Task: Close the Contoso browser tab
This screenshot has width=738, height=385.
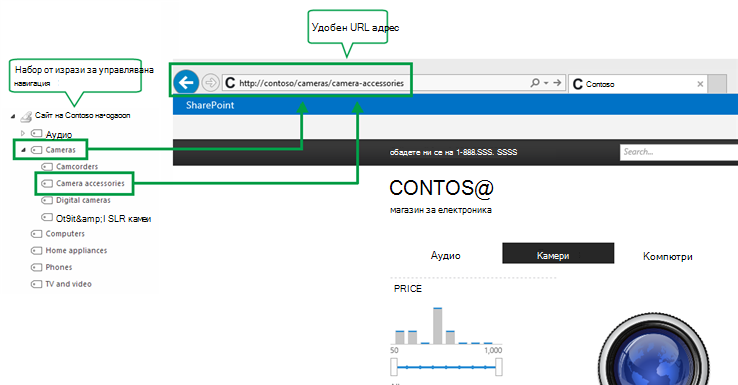Action: (x=700, y=84)
